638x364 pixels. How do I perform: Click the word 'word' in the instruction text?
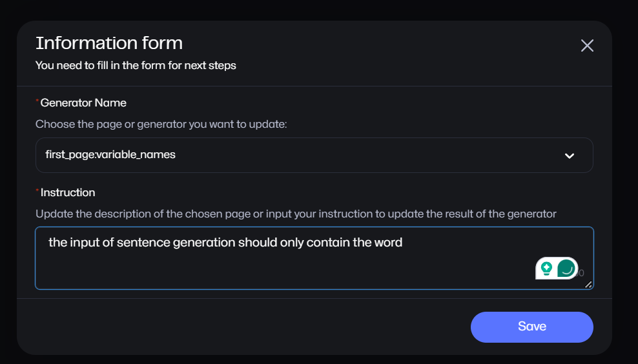(x=388, y=243)
